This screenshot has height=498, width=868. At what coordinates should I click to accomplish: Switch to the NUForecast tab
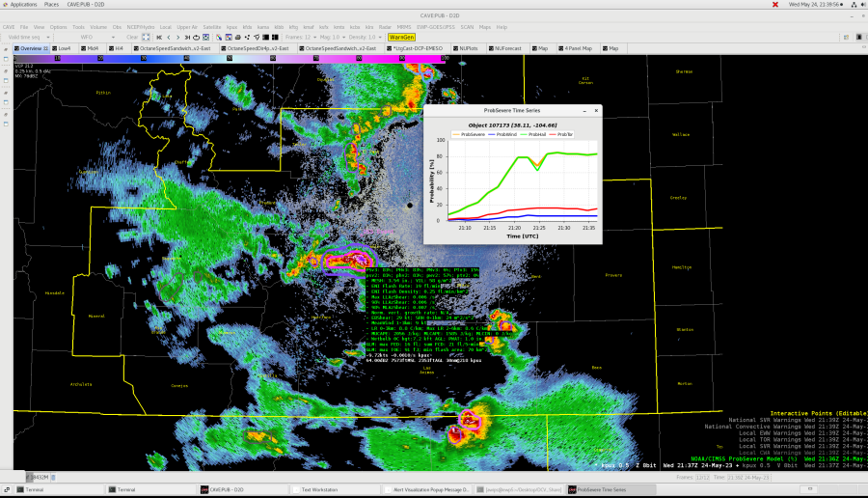coord(505,47)
